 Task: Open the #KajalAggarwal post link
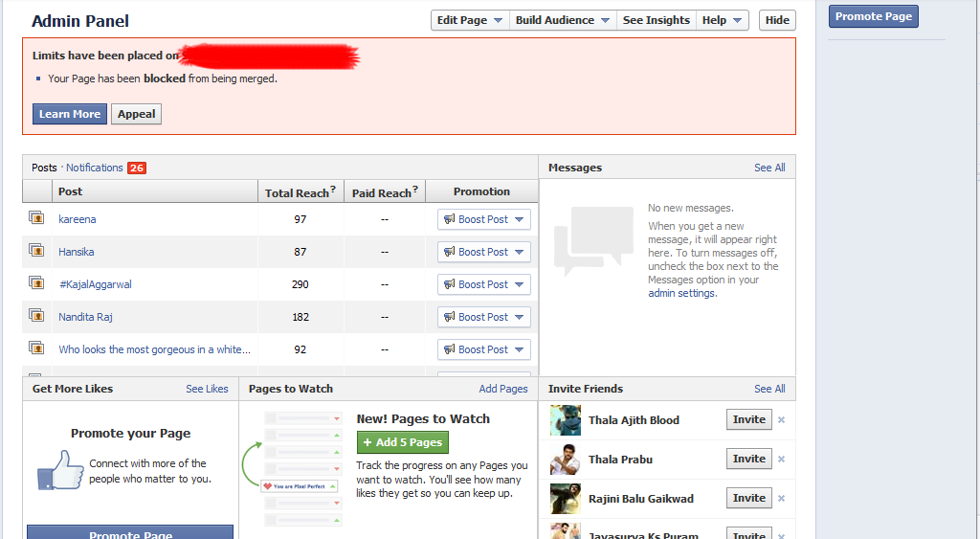pos(95,284)
